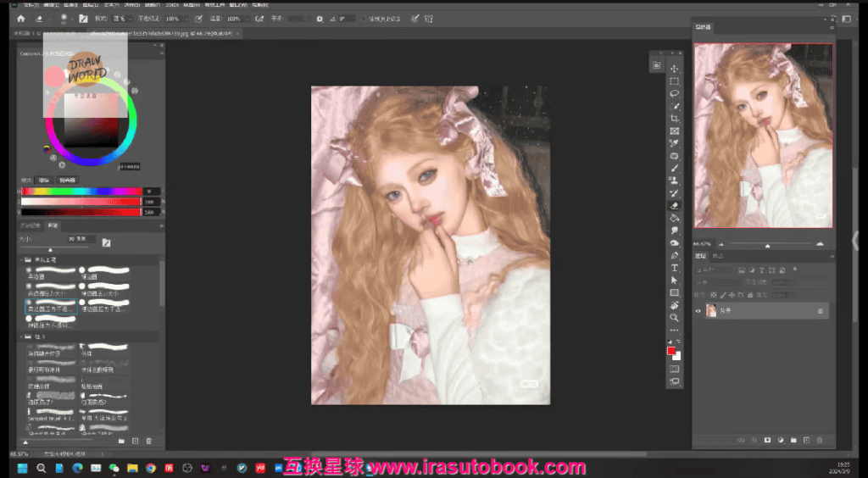Image resolution: width=868 pixels, height=478 pixels.
Task: Reset default foreground and background colors
Action: [670, 342]
